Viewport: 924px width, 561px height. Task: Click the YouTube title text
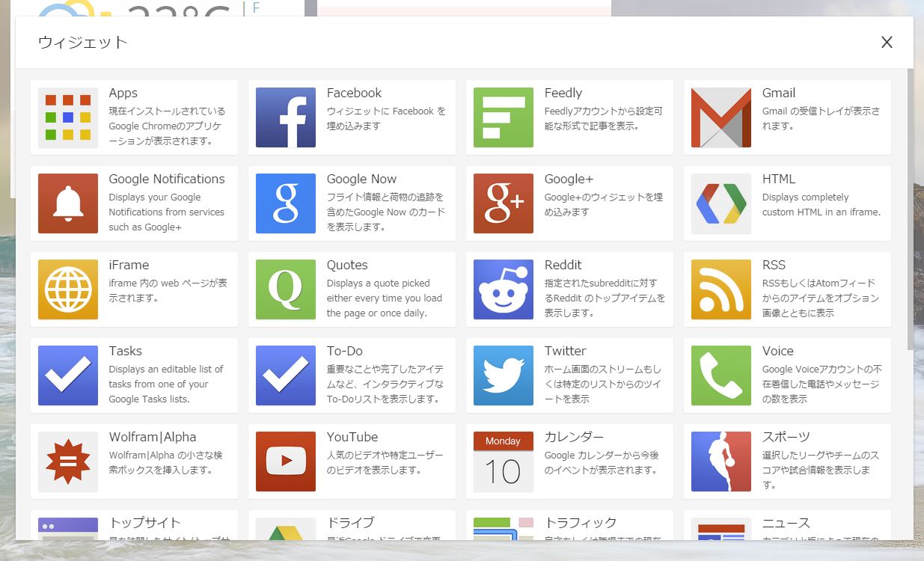coord(352,437)
